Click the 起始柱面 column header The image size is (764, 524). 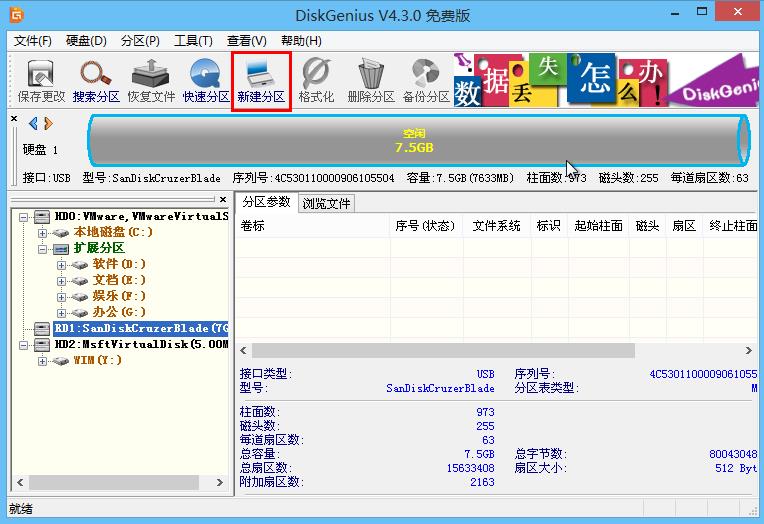[x=599, y=226]
